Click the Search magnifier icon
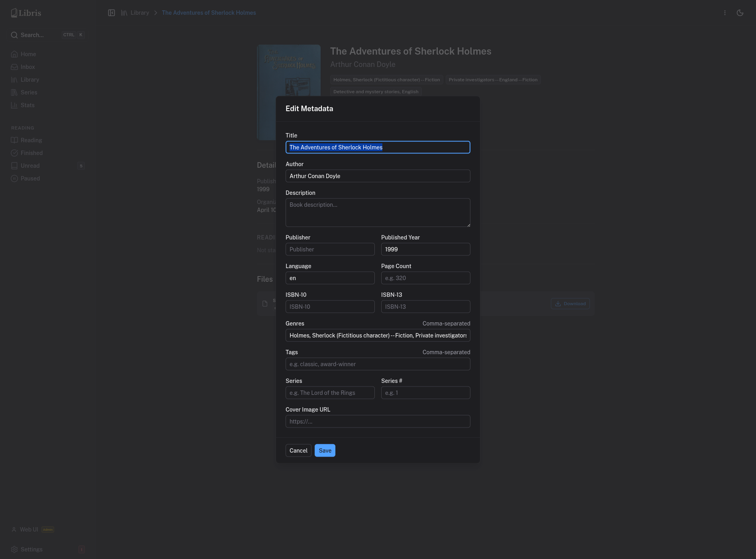Image resolution: width=756 pixels, height=559 pixels. click(x=14, y=35)
